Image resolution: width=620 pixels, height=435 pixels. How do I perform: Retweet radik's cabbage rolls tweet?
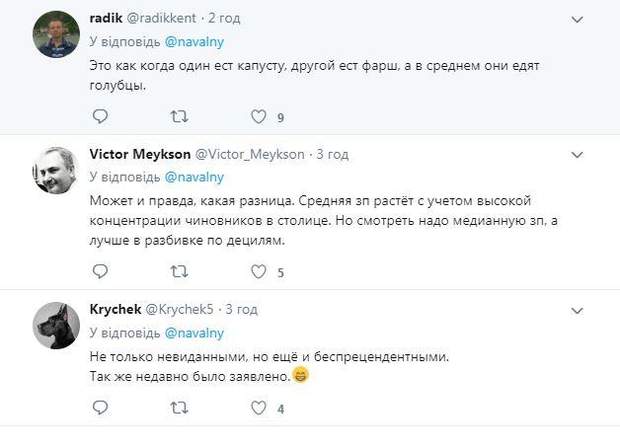179,117
